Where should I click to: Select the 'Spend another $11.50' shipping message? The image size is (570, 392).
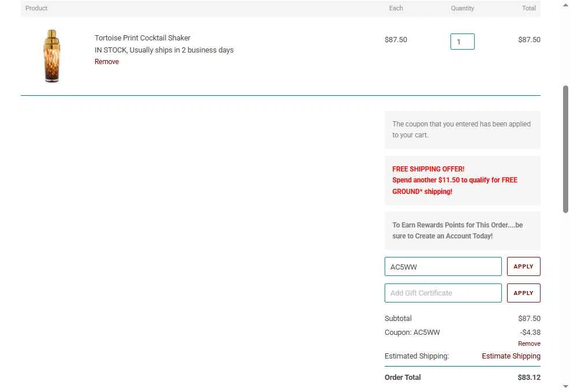pos(454,186)
